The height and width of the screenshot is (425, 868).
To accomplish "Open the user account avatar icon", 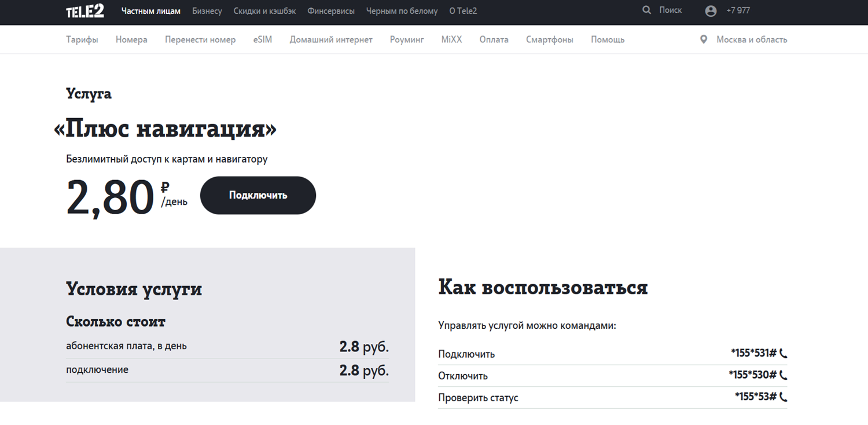I will (711, 11).
